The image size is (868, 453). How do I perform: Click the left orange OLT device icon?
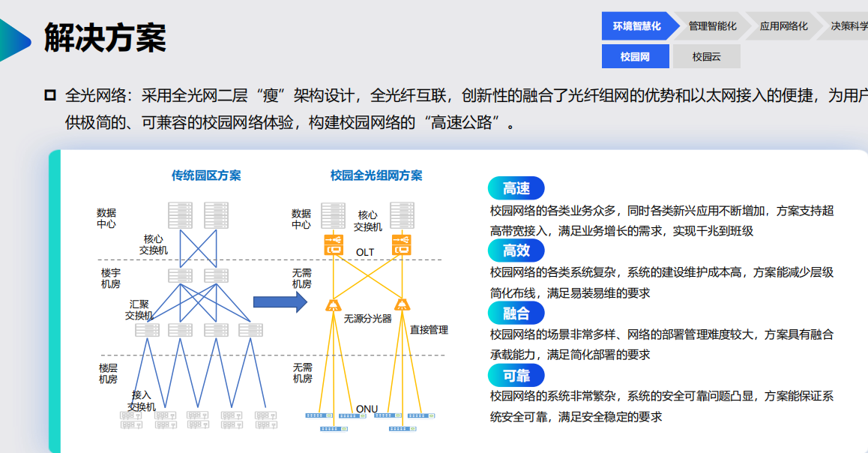[334, 244]
